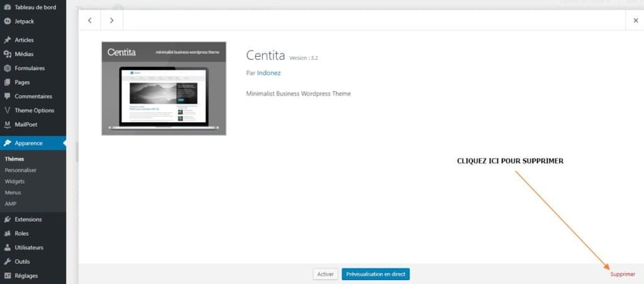The height and width of the screenshot is (284, 644).
Task: Open the Utilisateurs menu label
Action: 29,247
